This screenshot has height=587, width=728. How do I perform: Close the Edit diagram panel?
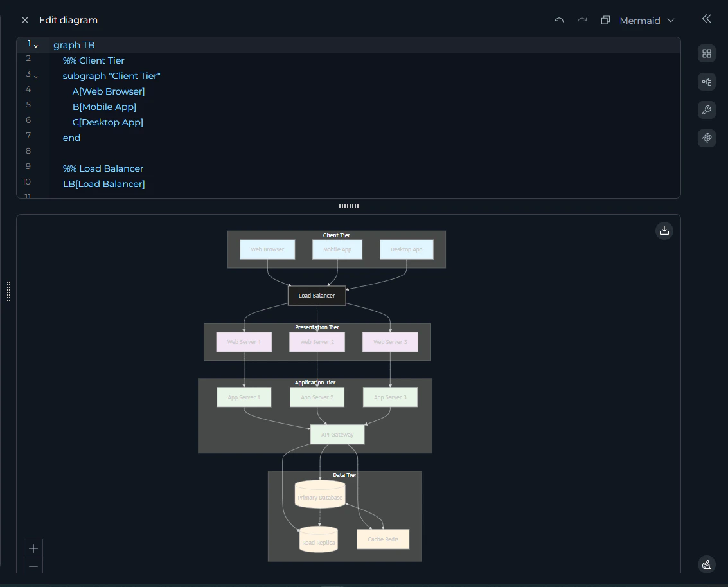pyautogui.click(x=25, y=20)
